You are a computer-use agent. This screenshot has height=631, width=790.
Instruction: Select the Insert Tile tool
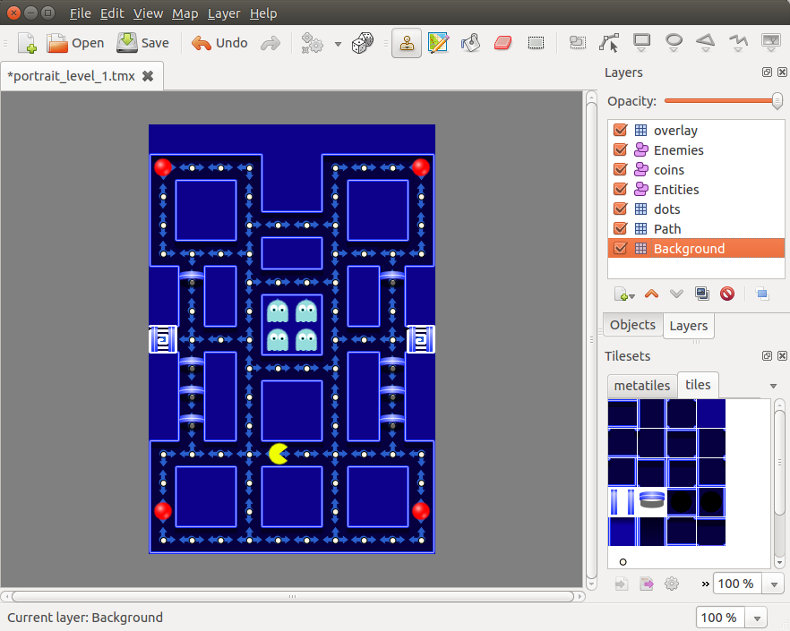[771, 43]
